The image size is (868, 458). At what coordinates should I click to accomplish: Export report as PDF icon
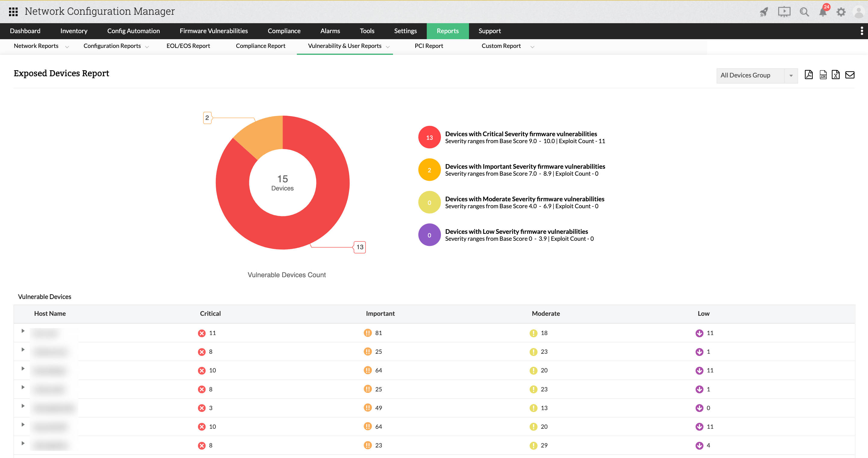[808, 75]
